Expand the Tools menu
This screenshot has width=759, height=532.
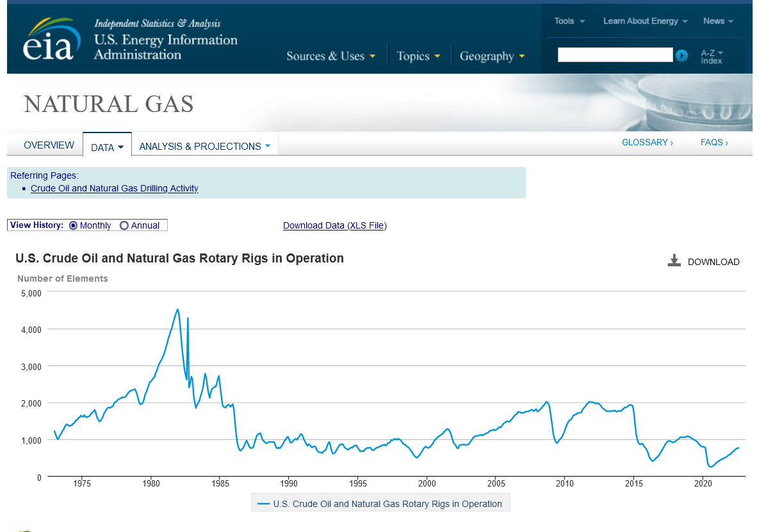[569, 21]
